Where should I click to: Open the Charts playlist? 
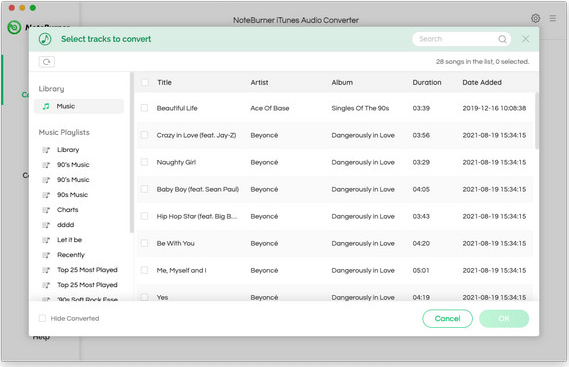tap(67, 210)
